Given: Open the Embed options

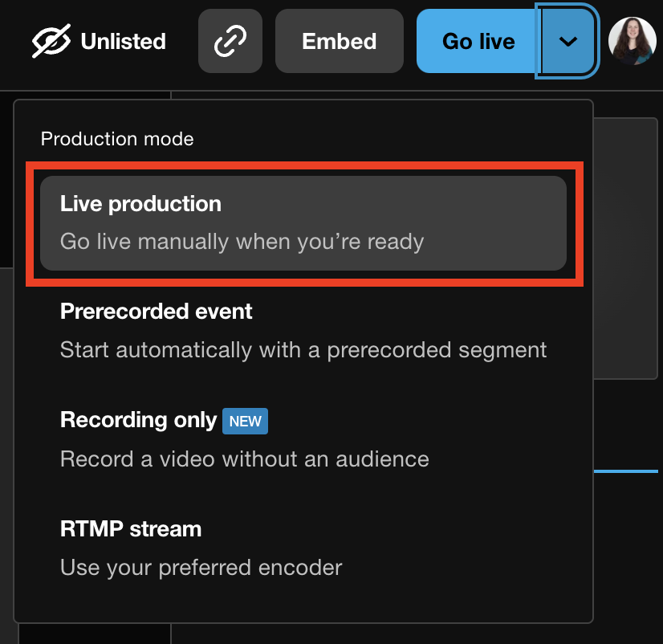Looking at the screenshot, I should tap(339, 42).
